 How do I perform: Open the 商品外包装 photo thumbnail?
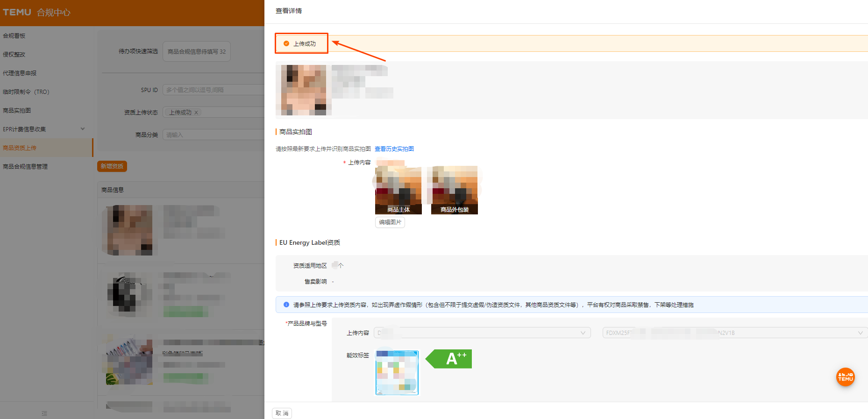click(x=454, y=189)
